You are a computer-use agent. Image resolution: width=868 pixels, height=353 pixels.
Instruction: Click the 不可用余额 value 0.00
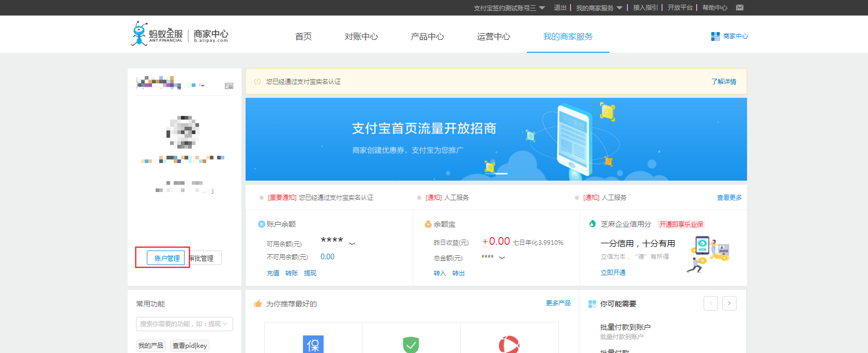pos(327,257)
